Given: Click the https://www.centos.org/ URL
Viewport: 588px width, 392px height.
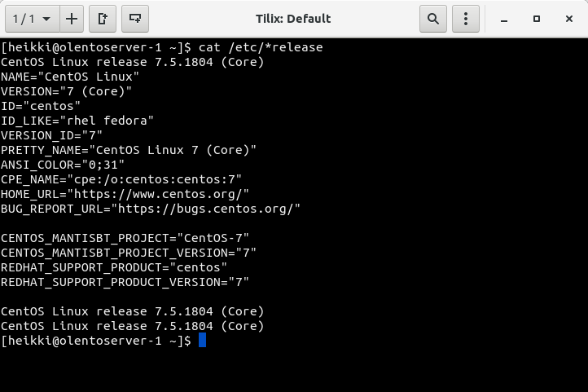Looking at the screenshot, I should 158,194.
